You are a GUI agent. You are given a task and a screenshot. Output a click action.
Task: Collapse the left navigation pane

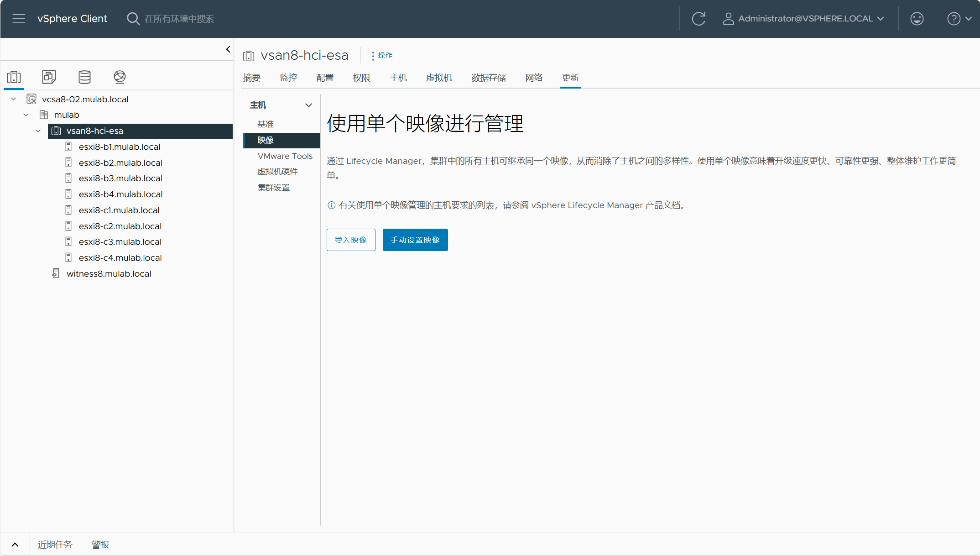pyautogui.click(x=228, y=49)
